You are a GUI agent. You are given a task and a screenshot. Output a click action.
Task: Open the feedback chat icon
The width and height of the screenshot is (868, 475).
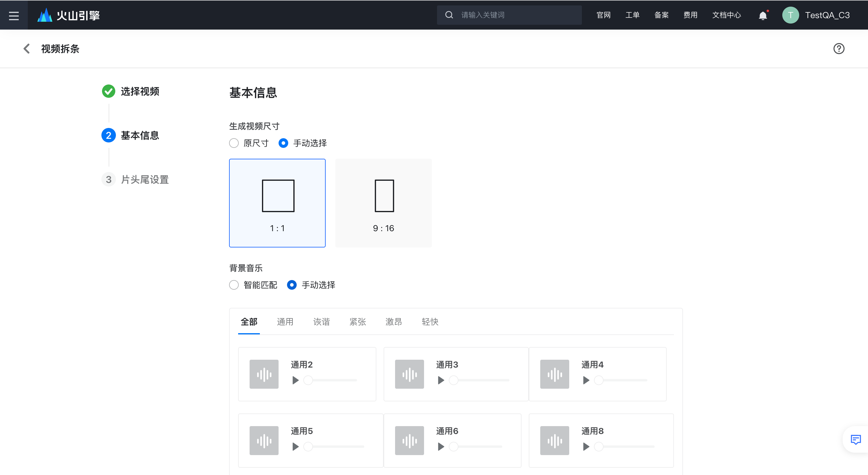tap(856, 440)
